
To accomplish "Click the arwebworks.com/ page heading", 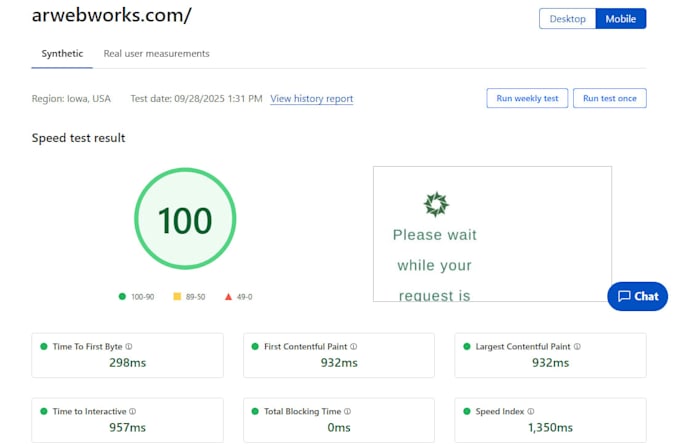I will coord(111,15).
